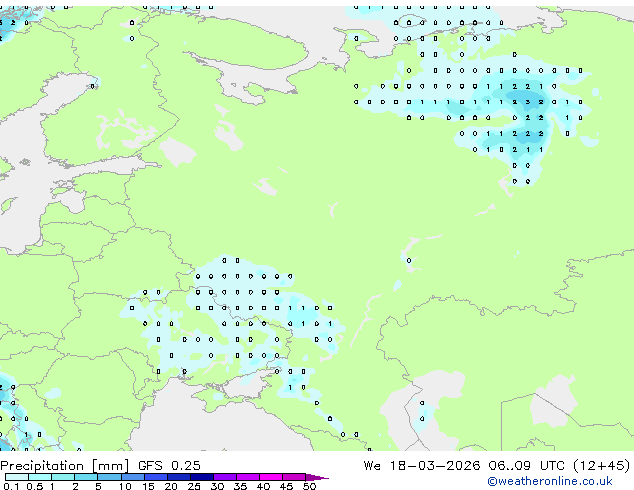634x490 pixels.
Task: Click the legend value '10'
Action: pos(125,486)
